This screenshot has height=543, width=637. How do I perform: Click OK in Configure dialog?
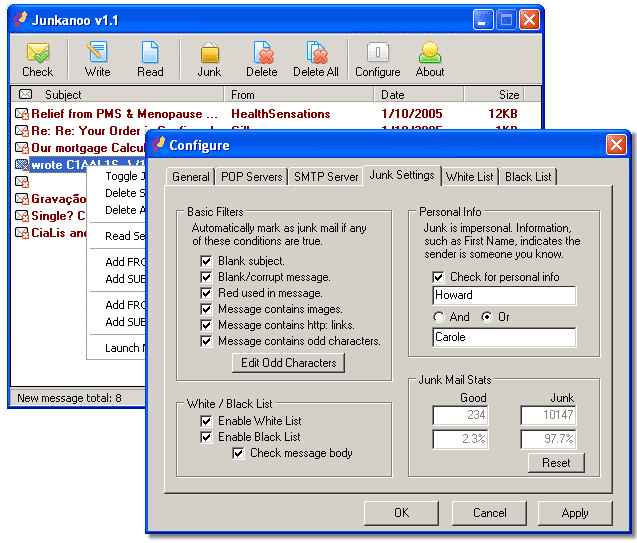[x=401, y=513]
